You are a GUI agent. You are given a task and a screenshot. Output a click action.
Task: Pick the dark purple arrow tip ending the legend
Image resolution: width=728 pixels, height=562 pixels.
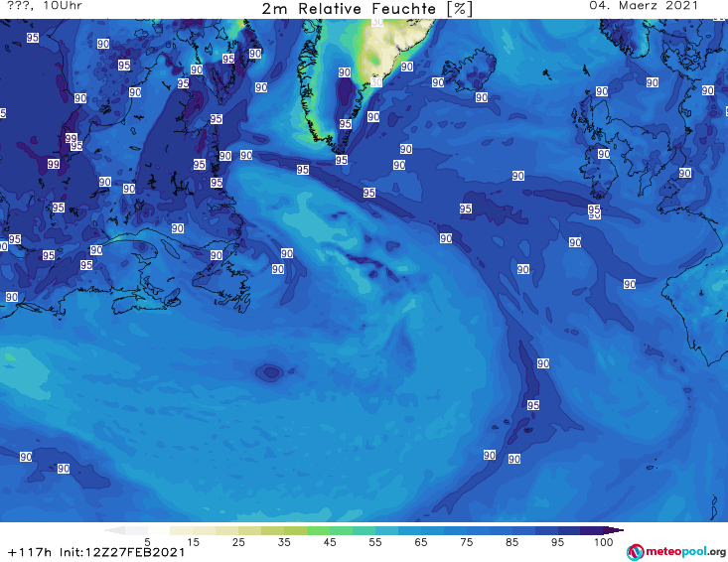(614, 530)
